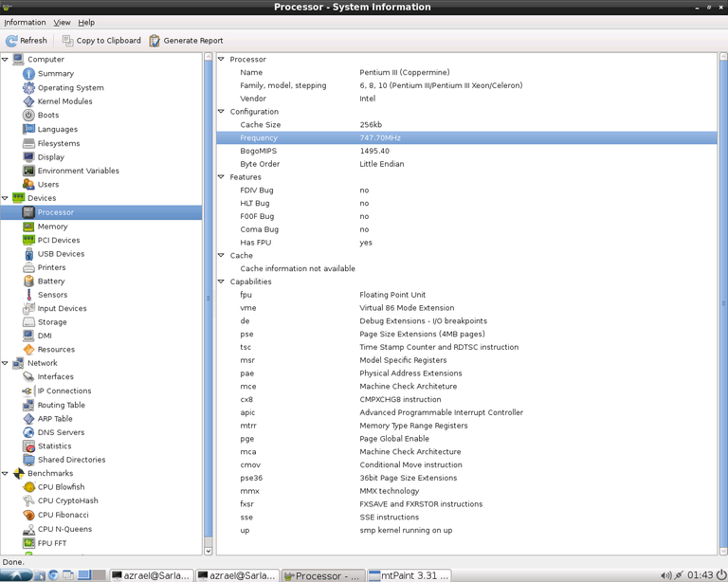Screen dimensions: 728x582
Task: Click the Copy to Clipboard button
Action: [x=101, y=41]
